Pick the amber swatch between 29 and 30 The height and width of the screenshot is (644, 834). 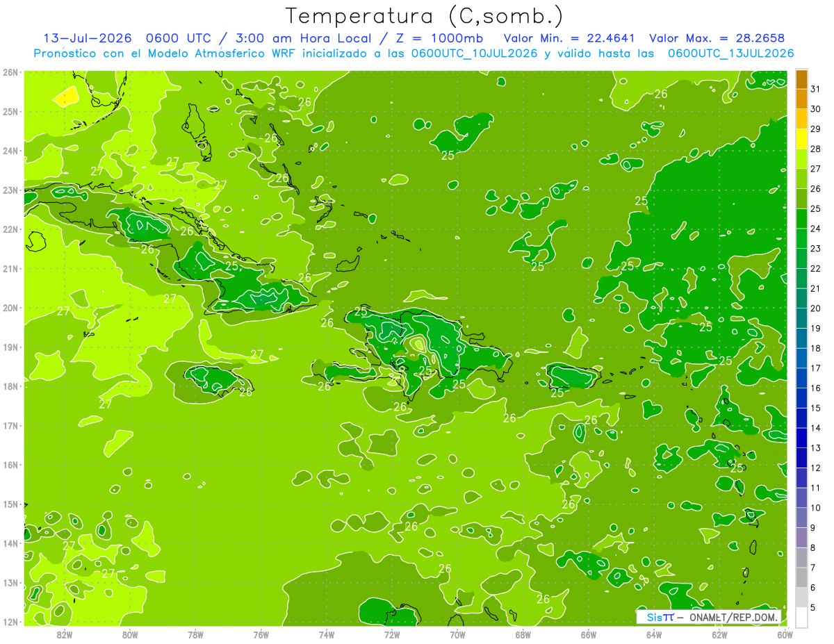pyautogui.click(x=801, y=119)
